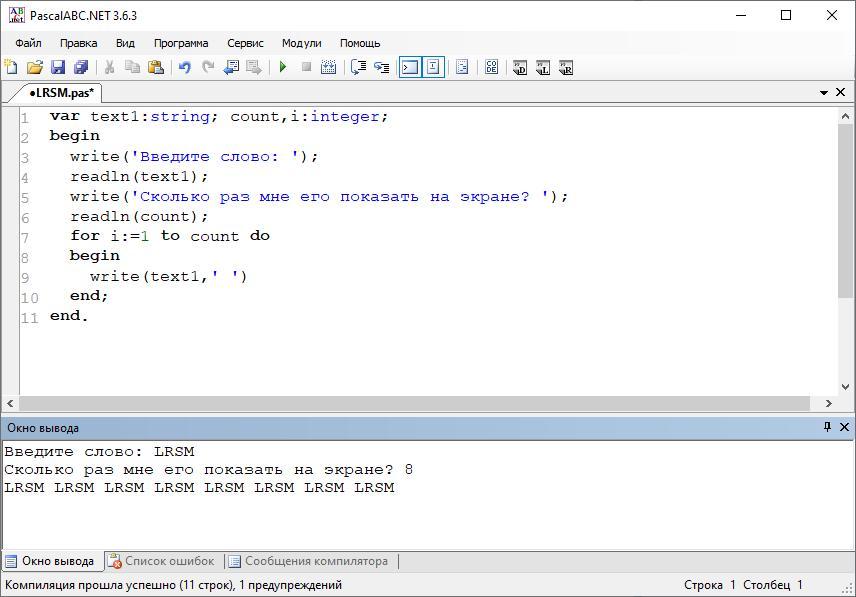Click output line 'Введите слово: LRSM'
Image resolution: width=856 pixels, height=597 pixels.
pyautogui.click(x=99, y=452)
